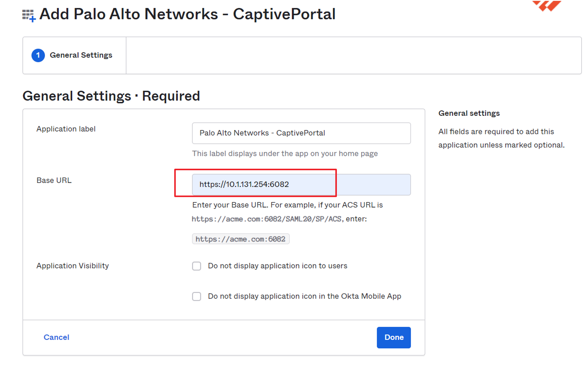Click the 'Add Palo Alto Networks - CaptivePortal' heading
Image resolution: width=588 pixels, height=372 pixels.
[187, 14]
